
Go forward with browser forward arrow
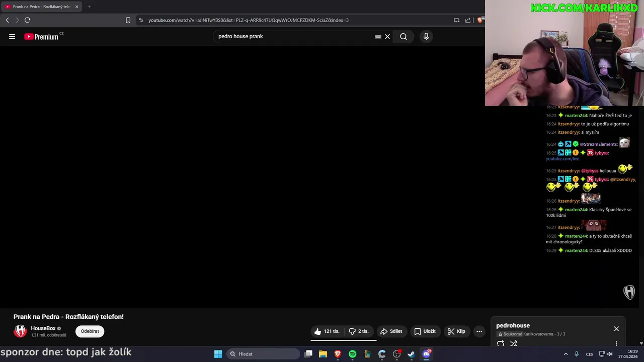[x=17, y=20]
